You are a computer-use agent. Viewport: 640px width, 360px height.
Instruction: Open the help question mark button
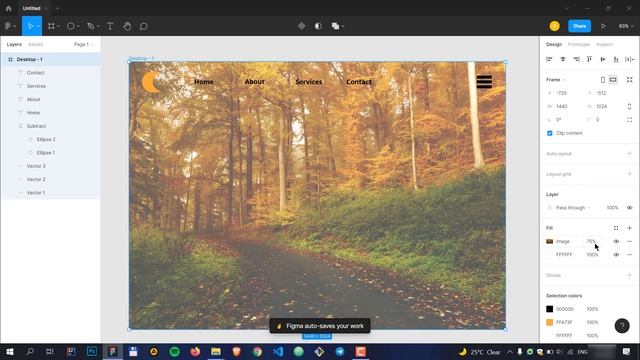622,326
